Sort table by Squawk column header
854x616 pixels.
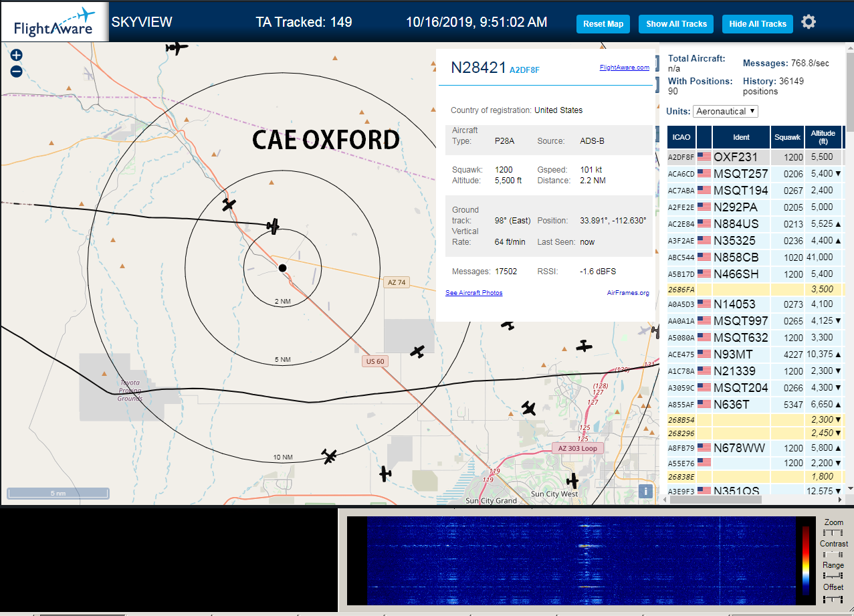tap(787, 137)
